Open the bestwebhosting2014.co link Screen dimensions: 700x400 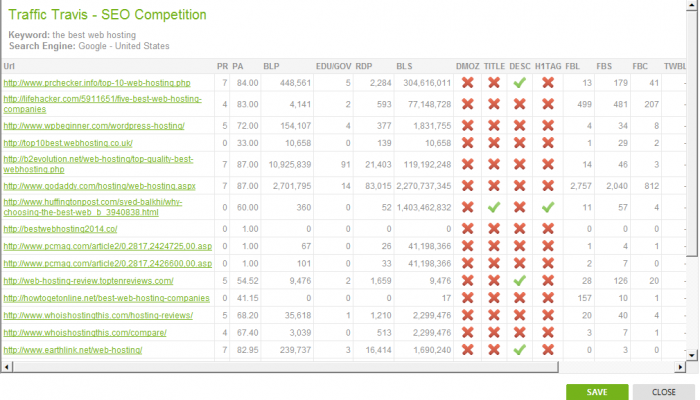[x=60, y=229]
